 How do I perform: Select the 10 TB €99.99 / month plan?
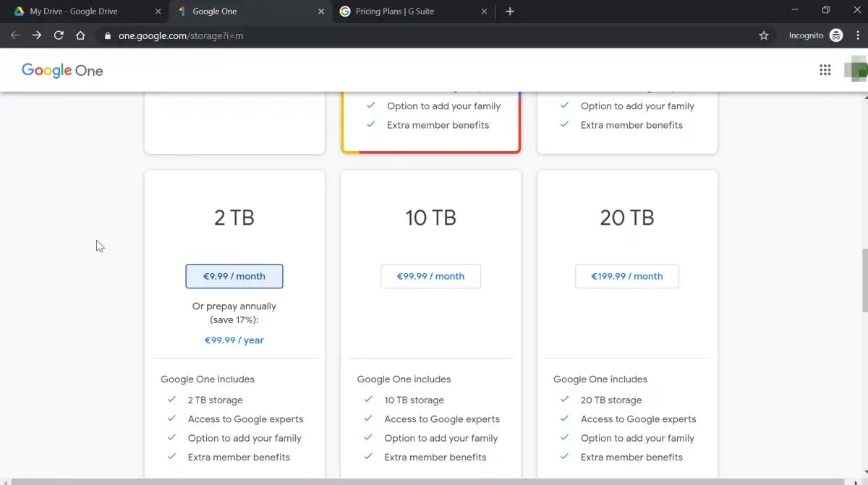pos(430,276)
